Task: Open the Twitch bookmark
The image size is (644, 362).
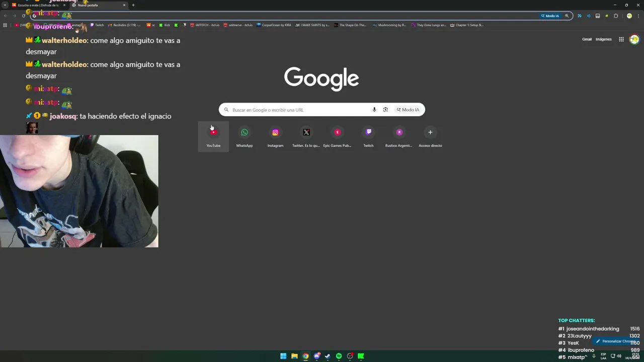Action: pos(97,25)
